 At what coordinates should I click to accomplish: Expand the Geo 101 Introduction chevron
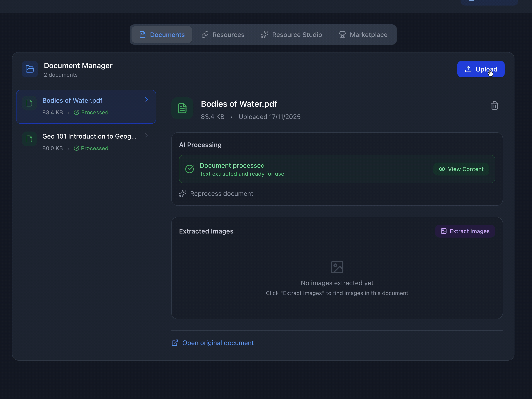tap(146, 135)
